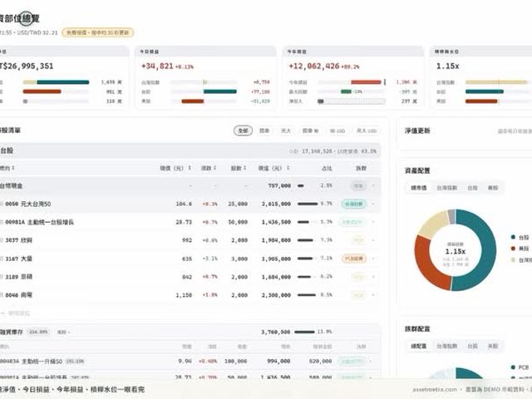Image resolution: width=532 pixels, height=399 pixels.
Task: Expand the 3037 欣興 row chevron
Action: tap(373, 240)
